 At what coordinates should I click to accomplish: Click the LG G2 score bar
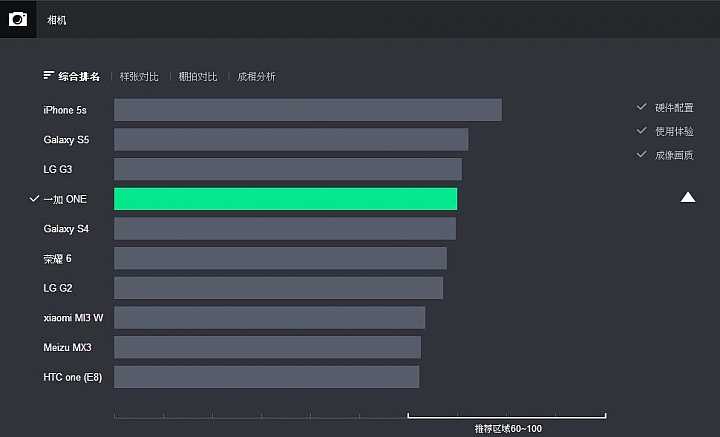point(279,288)
